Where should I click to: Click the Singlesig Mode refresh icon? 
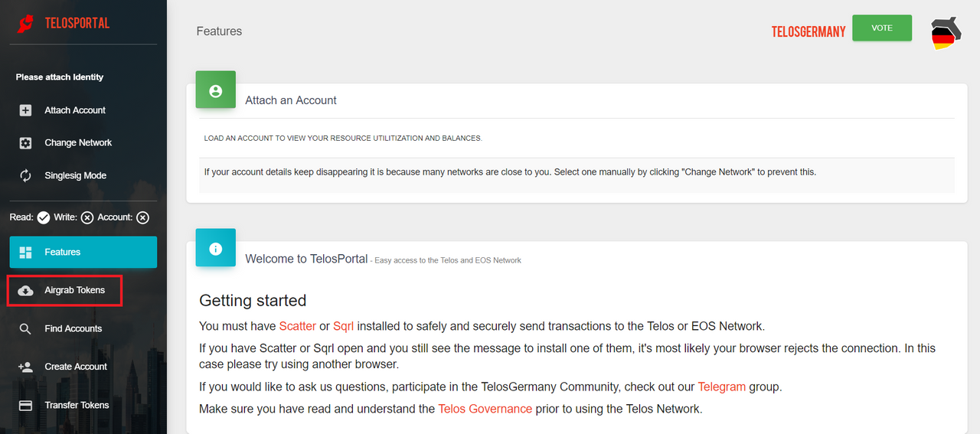25,176
